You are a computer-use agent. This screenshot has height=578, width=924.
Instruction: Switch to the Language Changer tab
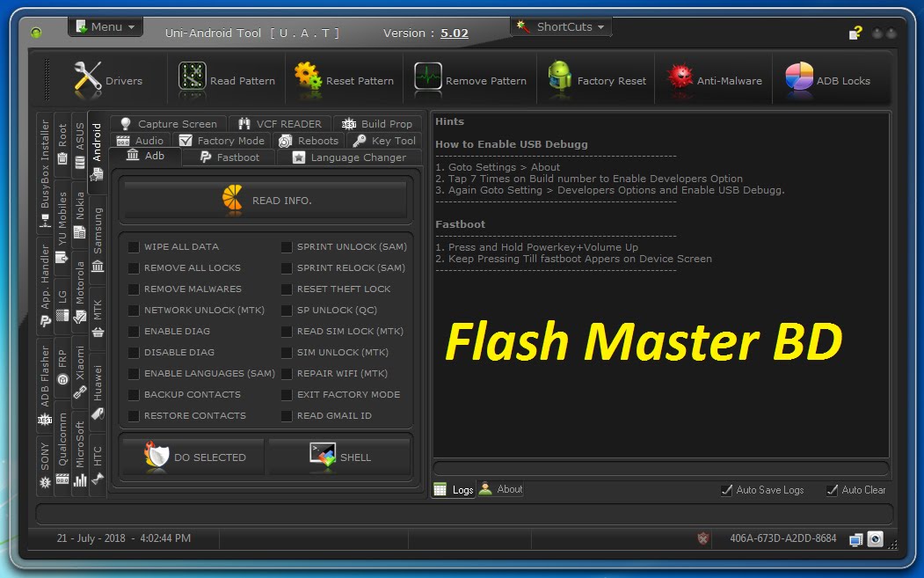[349, 157]
